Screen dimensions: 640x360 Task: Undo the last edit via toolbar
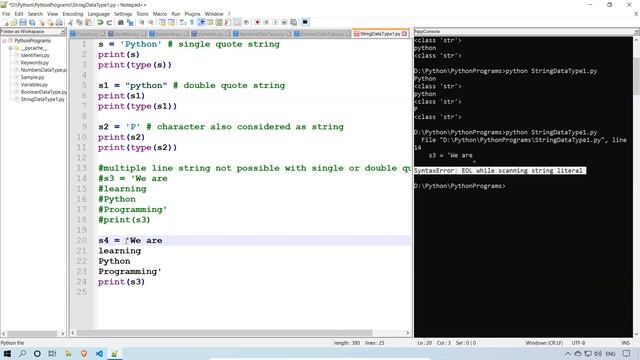(100, 22)
